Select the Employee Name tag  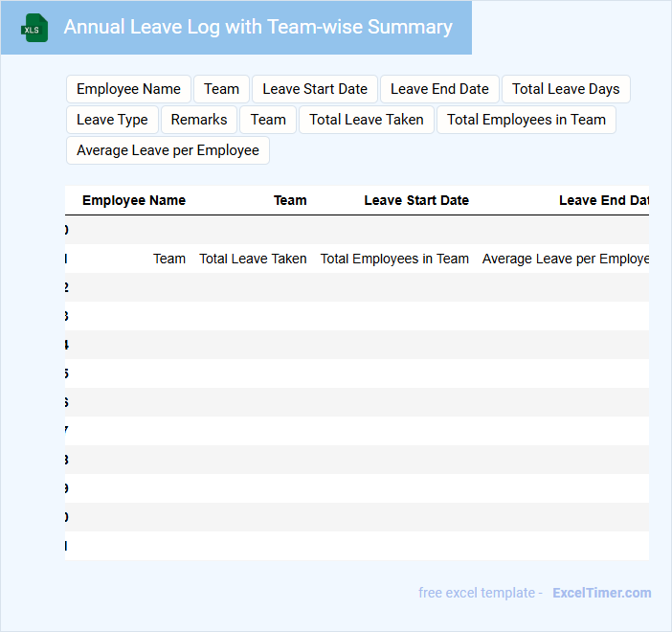(128, 89)
